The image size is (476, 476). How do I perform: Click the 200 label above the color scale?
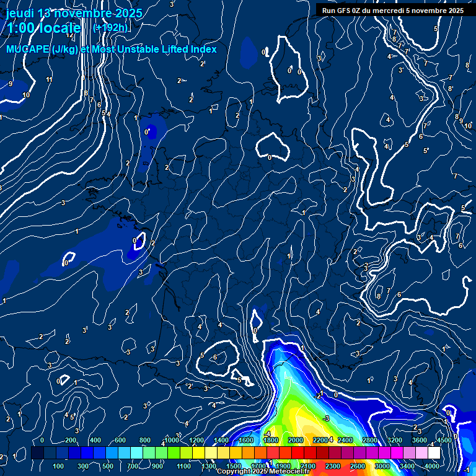[x=71, y=440]
